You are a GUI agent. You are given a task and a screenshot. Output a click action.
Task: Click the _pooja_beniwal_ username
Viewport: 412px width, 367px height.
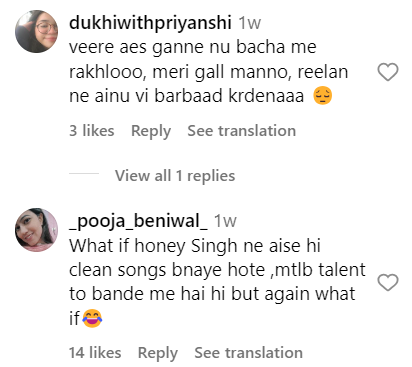point(138,221)
